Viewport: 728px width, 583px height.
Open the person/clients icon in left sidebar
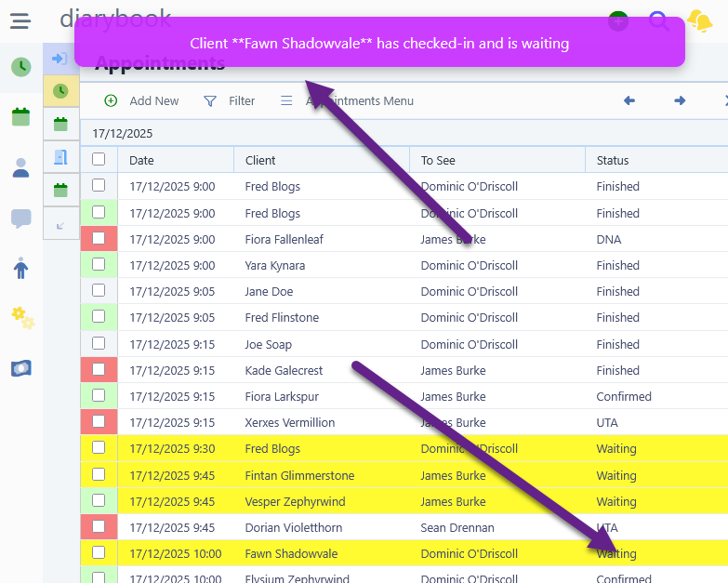20,167
